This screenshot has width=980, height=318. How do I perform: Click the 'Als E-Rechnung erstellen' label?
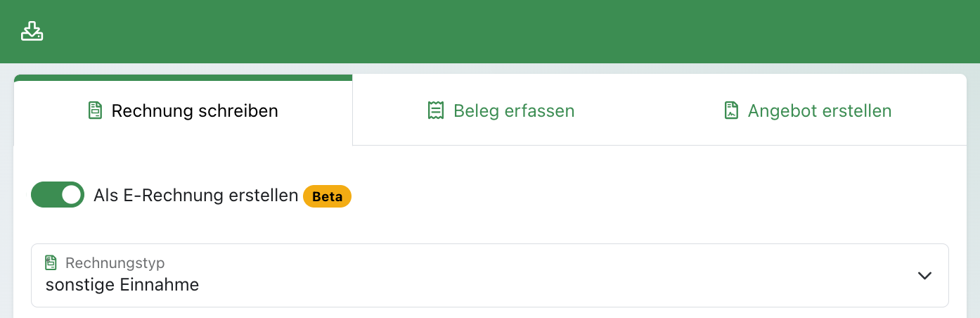click(196, 196)
